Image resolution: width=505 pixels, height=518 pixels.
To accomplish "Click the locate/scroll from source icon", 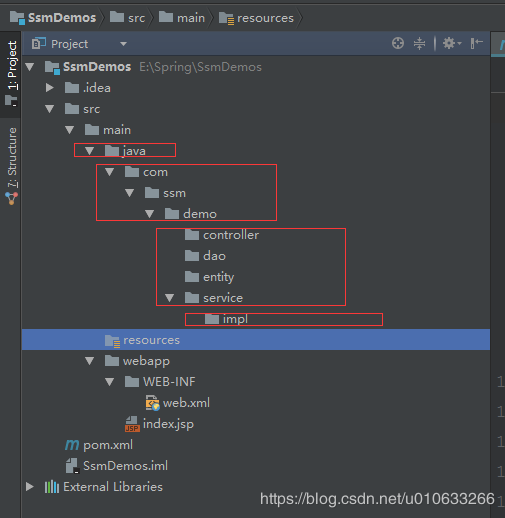I will (x=398, y=43).
